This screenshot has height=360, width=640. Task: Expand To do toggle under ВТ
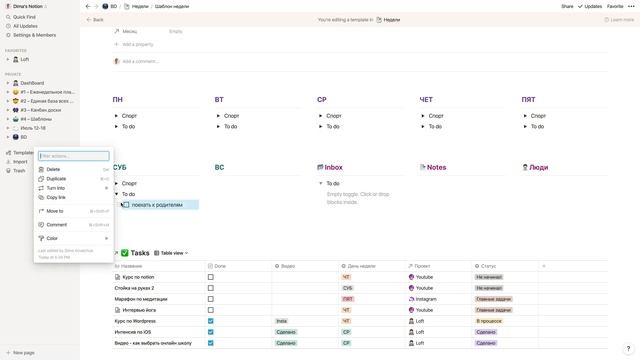(218, 127)
